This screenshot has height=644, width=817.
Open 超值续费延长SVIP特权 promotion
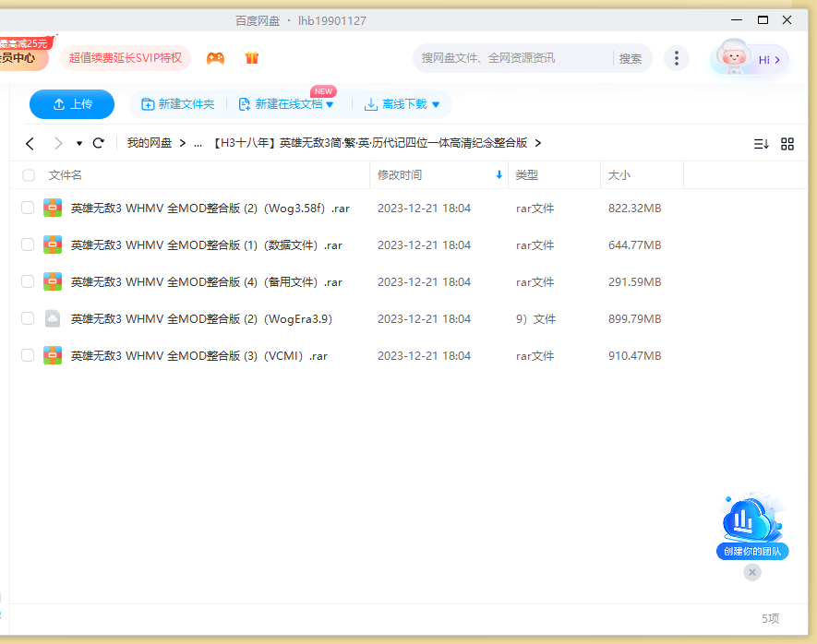[126, 58]
